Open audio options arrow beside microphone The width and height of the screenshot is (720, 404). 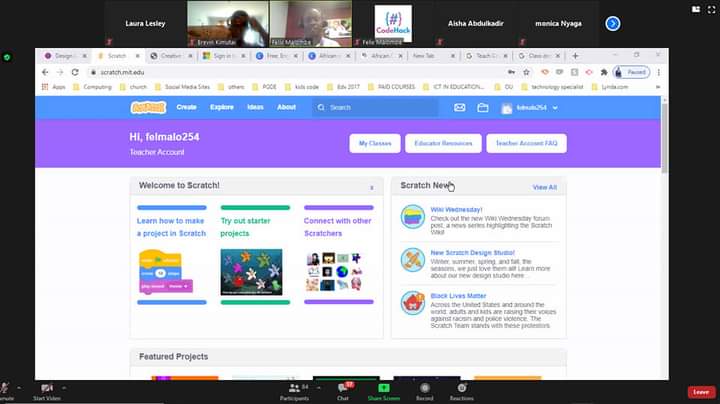(x=19, y=388)
